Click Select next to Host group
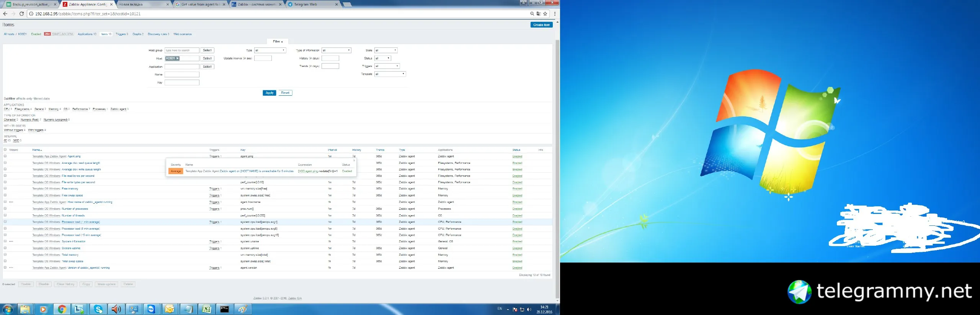 click(207, 50)
